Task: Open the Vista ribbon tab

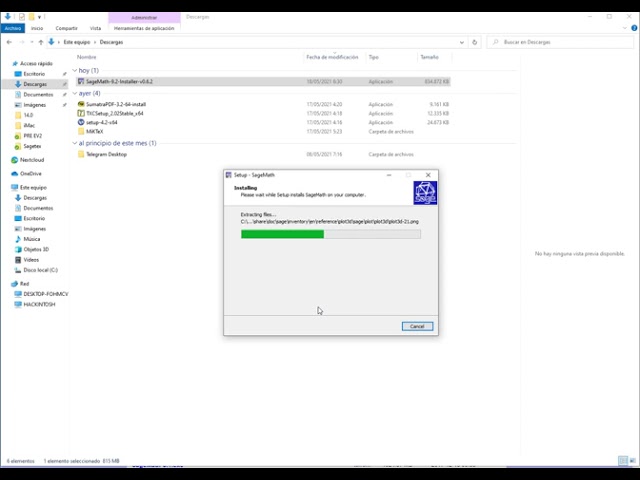Action: click(x=95, y=28)
